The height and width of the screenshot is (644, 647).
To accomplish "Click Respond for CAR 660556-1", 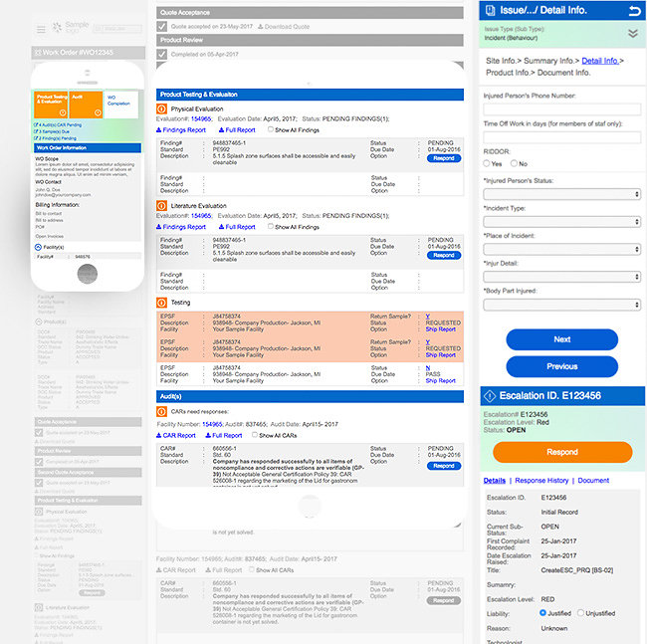I will coord(444,466).
